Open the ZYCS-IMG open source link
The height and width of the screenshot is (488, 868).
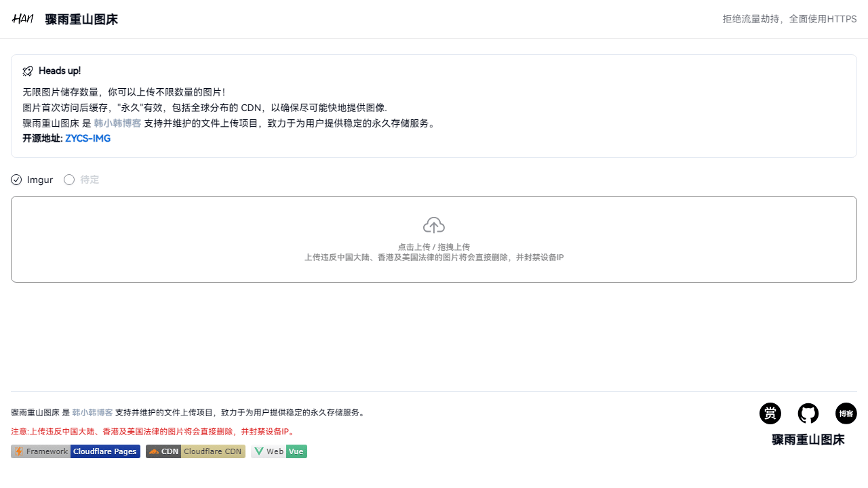87,138
